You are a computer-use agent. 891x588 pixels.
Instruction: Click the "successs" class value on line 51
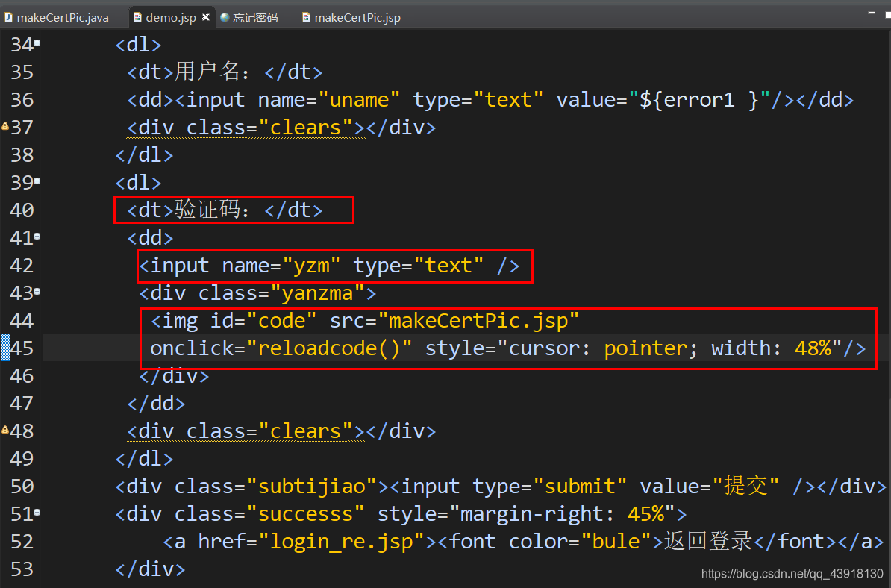click(x=306, y=514)
